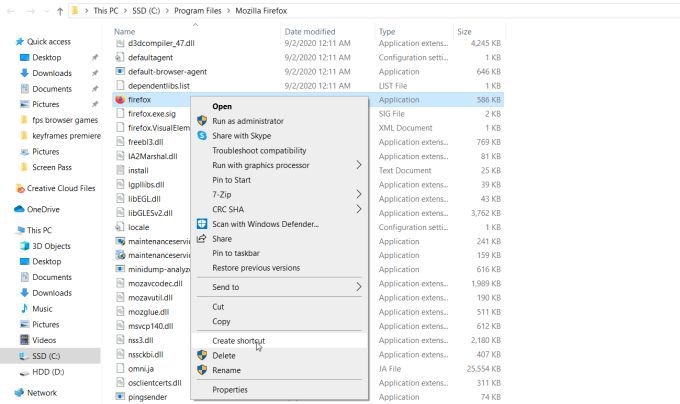
Task: Select the IA2Marshal.dll file
Action: [x=153, y=156]
